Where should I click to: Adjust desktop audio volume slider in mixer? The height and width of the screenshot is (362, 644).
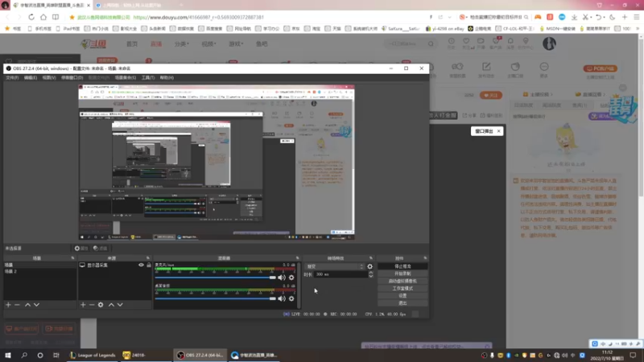point(216,298)
